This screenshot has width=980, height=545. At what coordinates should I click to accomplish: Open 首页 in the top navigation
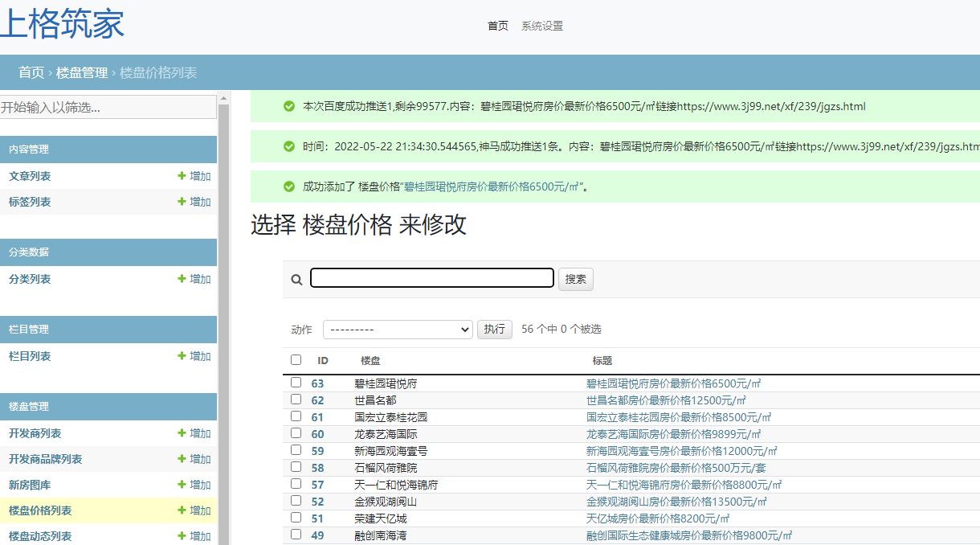498,26
